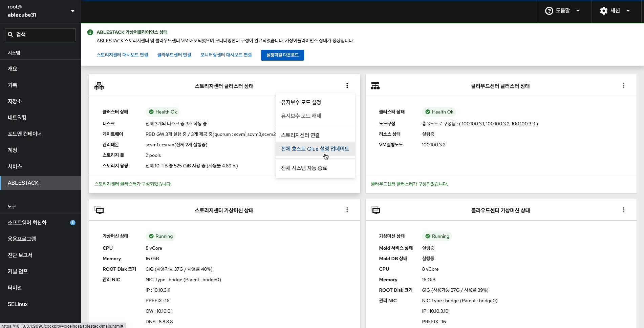Open the cloud center VM kebab menu
This screenshot has height=328, width=644.
[x=623, y=210]
